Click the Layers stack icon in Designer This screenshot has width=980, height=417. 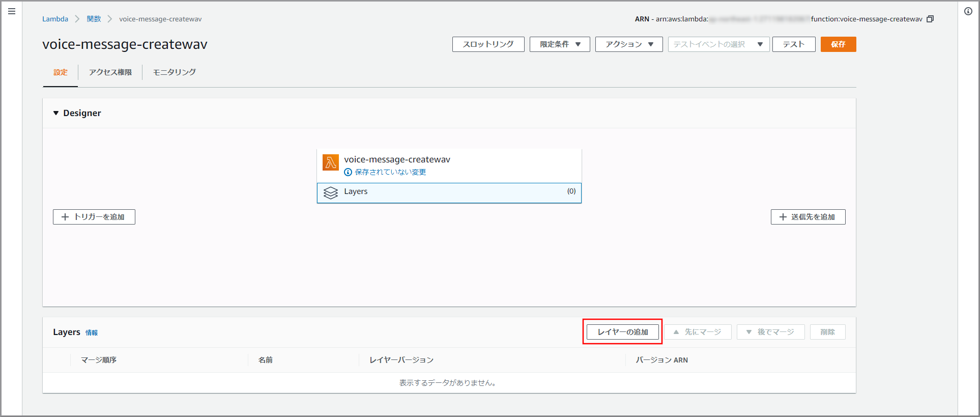tap(331, 193)
